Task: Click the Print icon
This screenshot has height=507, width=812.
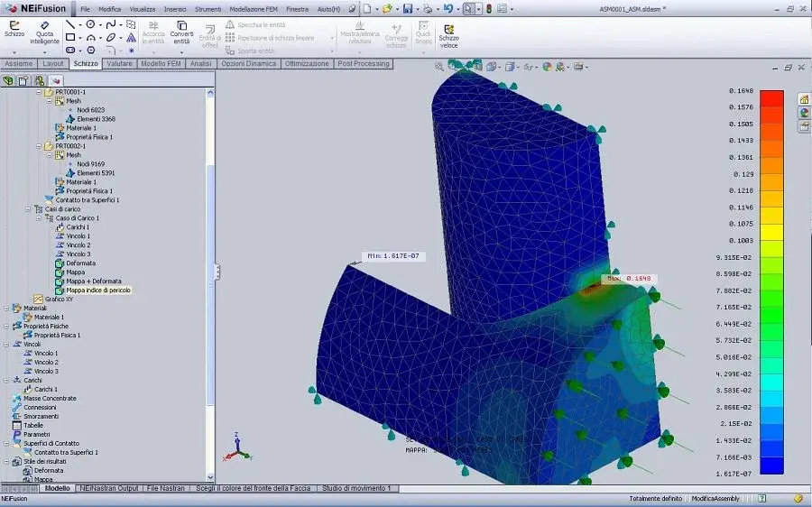Action: 428,9
